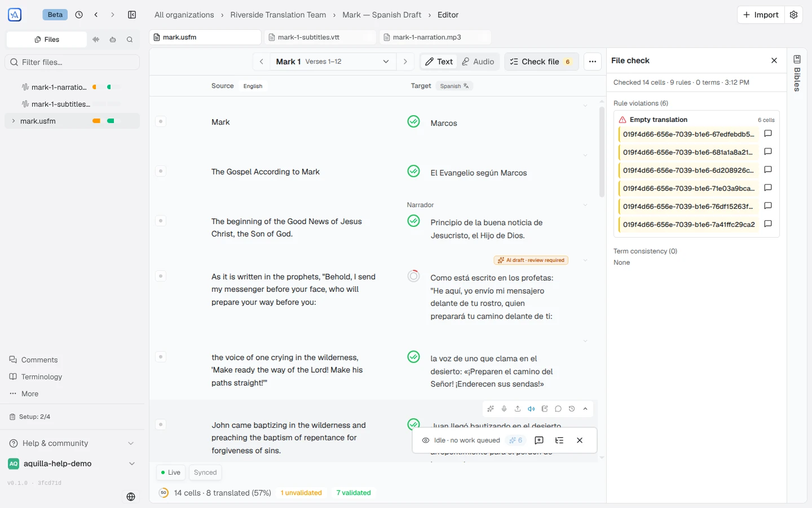Viewport: 812px width, 508px height.
Task: Click the Aquilla app logo
Action: pyautogui.click(x=15, y=15)
